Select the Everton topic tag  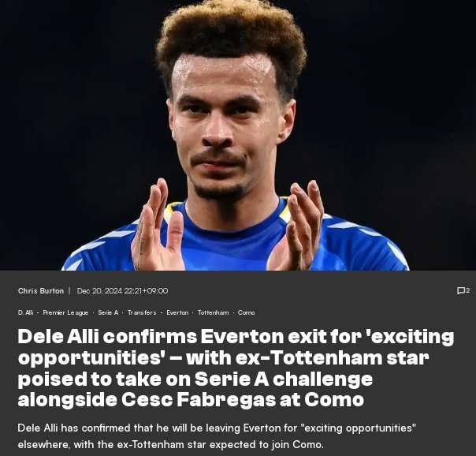[177, 312]
